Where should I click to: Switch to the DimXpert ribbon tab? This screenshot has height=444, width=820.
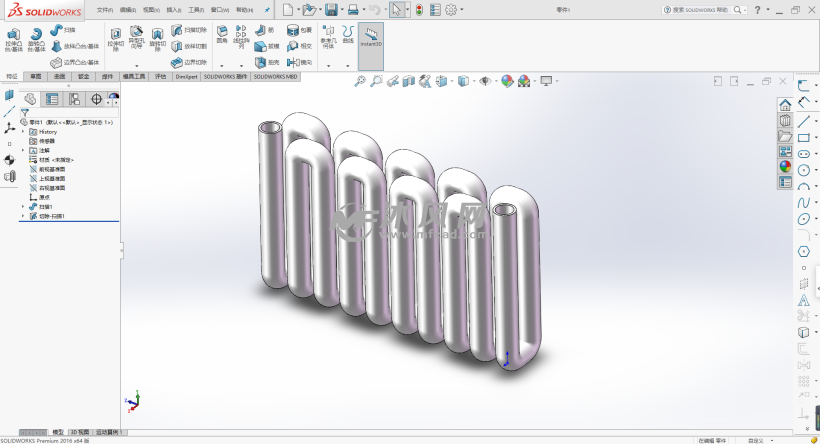pos(187,76)
